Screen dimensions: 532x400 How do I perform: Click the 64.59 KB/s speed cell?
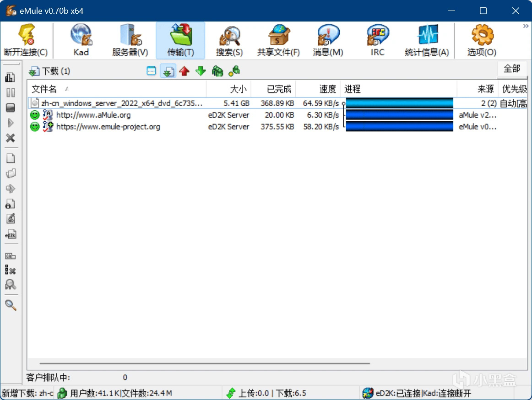click(320, 103)
